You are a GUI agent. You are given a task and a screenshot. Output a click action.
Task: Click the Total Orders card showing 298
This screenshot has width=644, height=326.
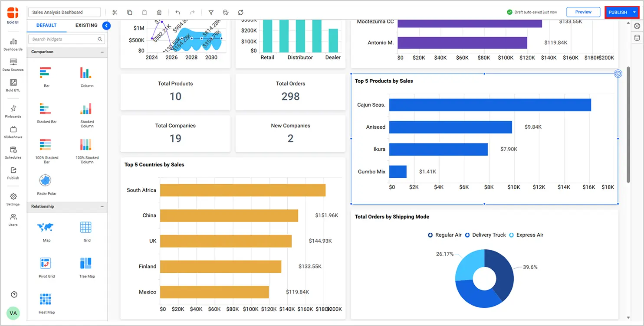291,92
